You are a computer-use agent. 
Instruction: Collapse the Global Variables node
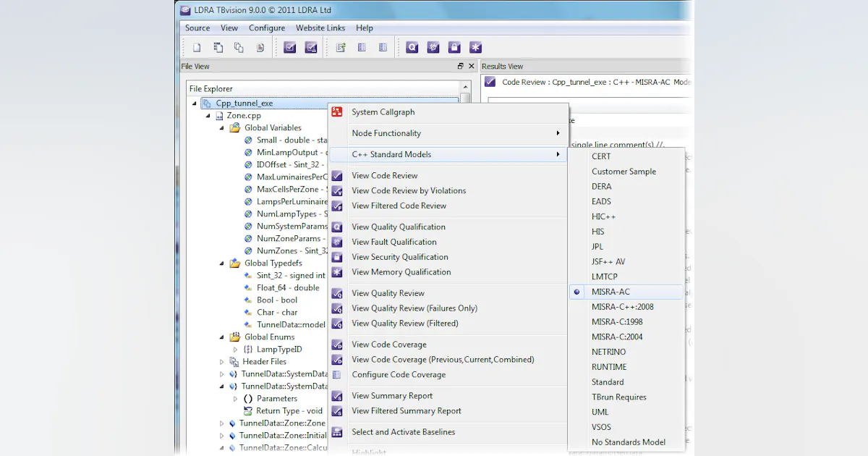pos(222,128)
